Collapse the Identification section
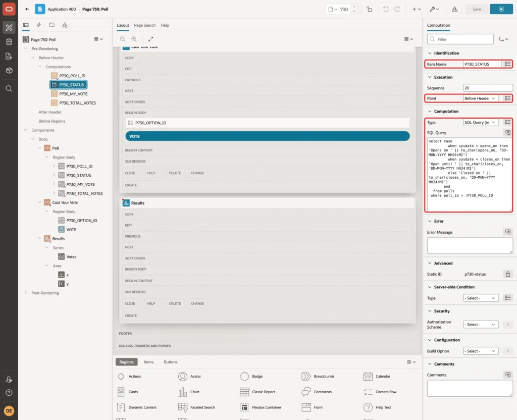The image size is (517, 420). tap(430, 53)
